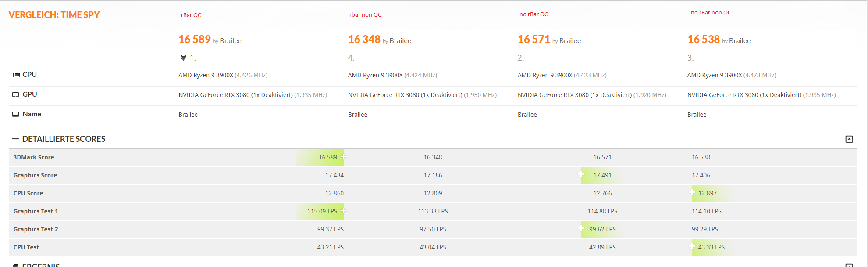Viewport: 868px width, 267px height.
Task: Collapse the Detaillierte Scores section
Action: [849, 139]
